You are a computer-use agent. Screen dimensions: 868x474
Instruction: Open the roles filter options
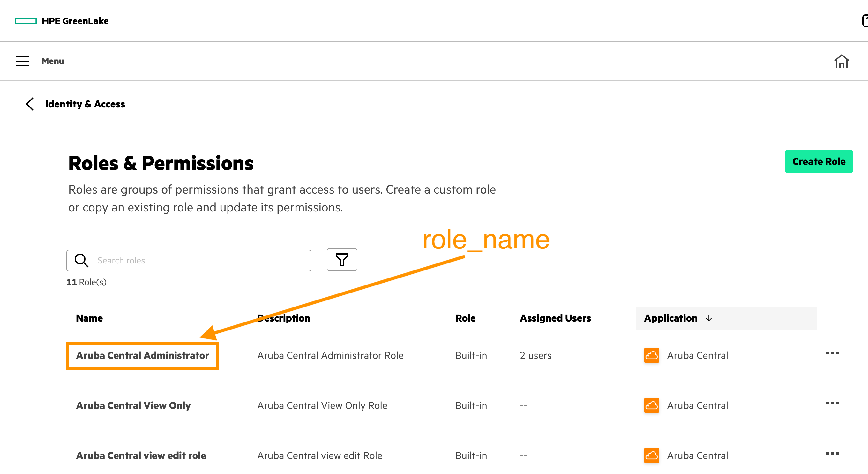[x=342, y=260]
